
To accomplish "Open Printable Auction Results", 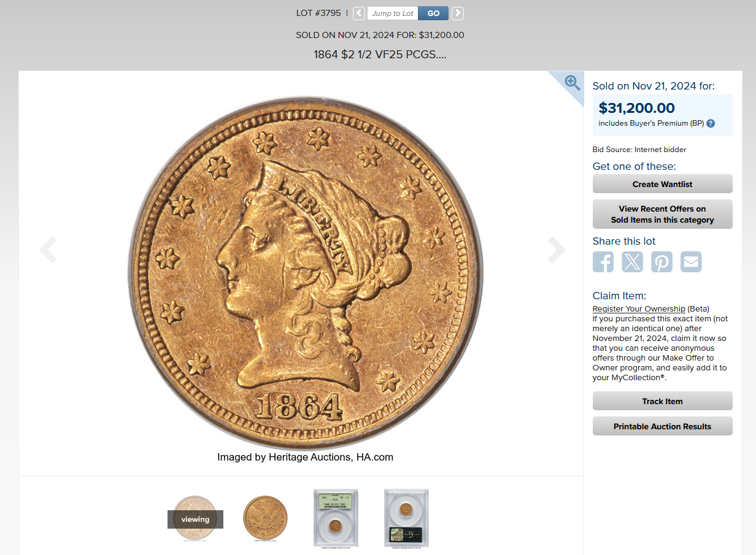I will coord(663,426).
